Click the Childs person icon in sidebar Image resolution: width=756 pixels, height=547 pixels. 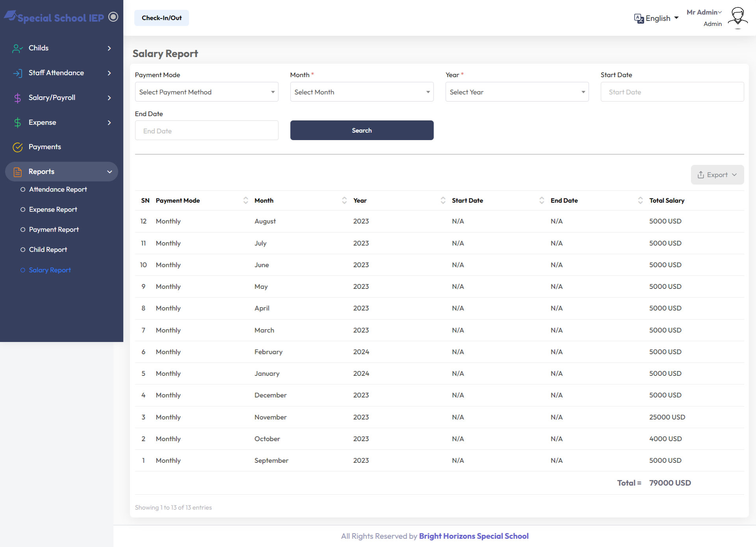(x=17, y=48)
